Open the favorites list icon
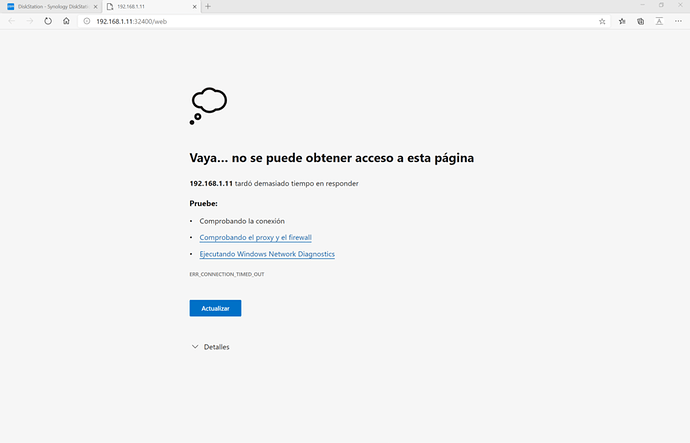This screenshot has width=690, height=443. [x=622, y=21]
